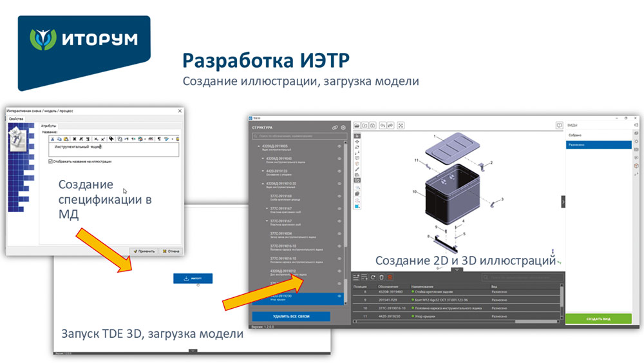Click the fit-to-screen icon in viewer toolbar

click(x=401, y=125)
